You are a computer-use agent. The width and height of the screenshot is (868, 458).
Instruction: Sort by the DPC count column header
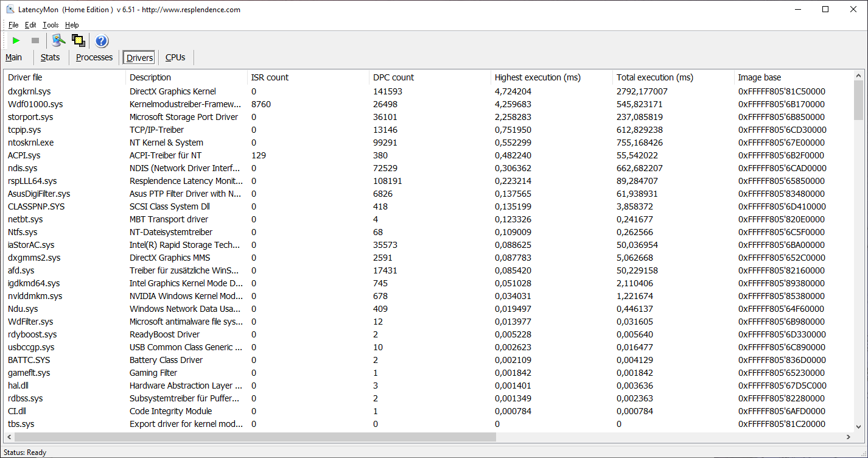point(430,77)
